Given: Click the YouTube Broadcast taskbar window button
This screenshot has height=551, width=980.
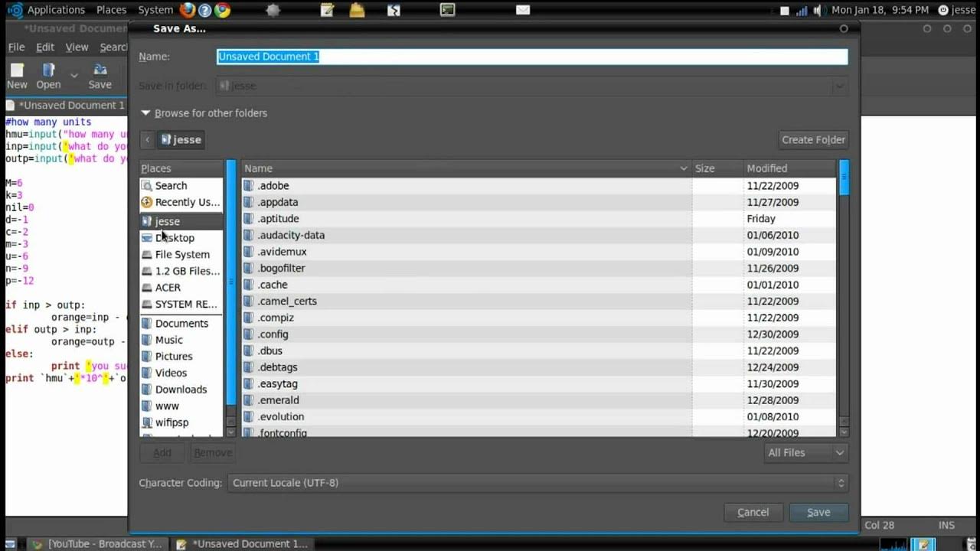Looking at the screenshot, I should coord(97,543).
